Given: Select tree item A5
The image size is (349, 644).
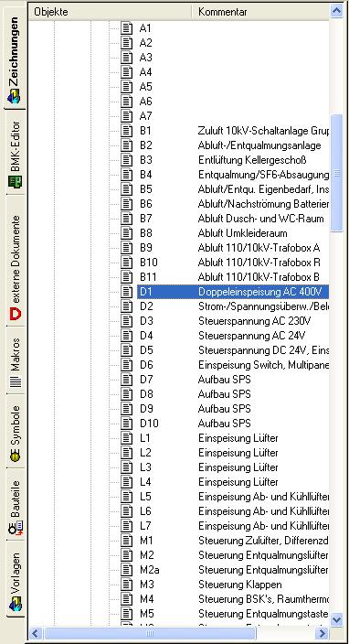Looking at the screenshot, I should point(145,87).
